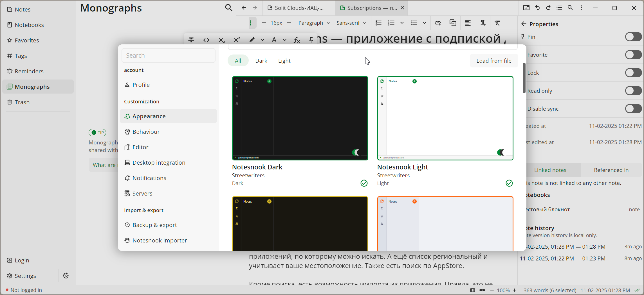Click the code block icon

click(x=206, y=40)
